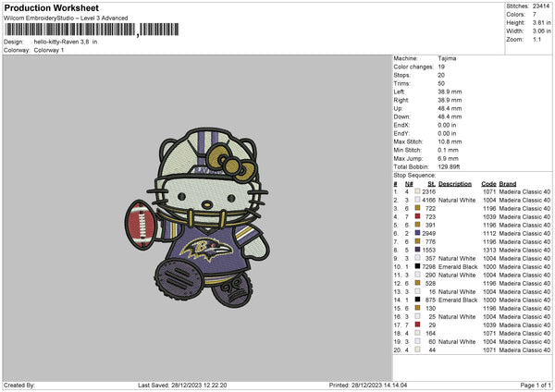Click the Total Bobbin value 129.89ft
555x392 pixels.
click(449, 166)
